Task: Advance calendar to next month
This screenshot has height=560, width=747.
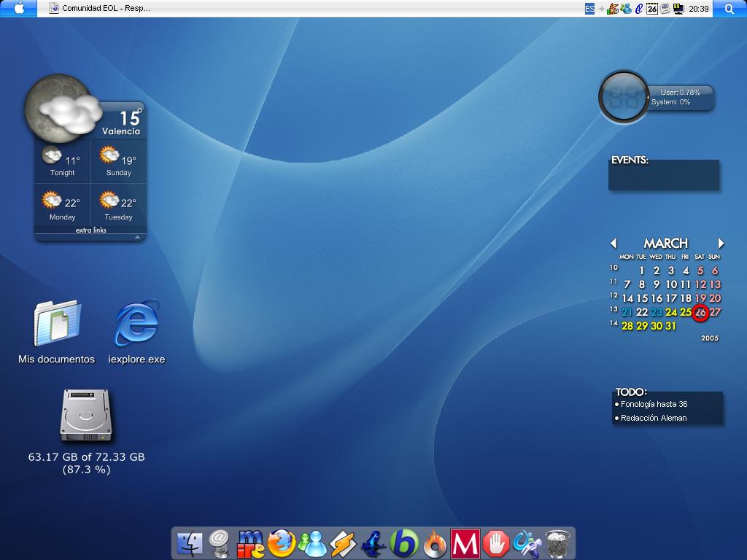Action: click(x=721, y=244)
